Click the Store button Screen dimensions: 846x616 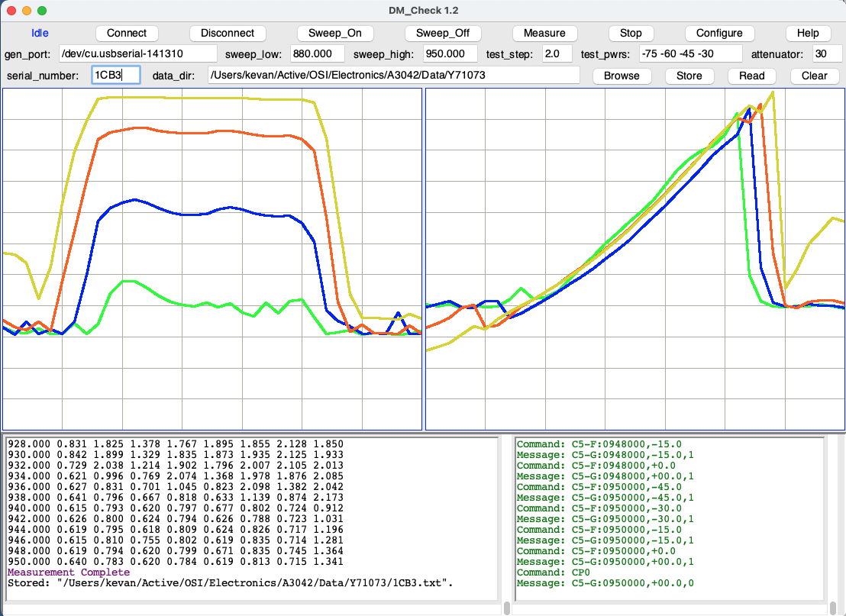689,76
